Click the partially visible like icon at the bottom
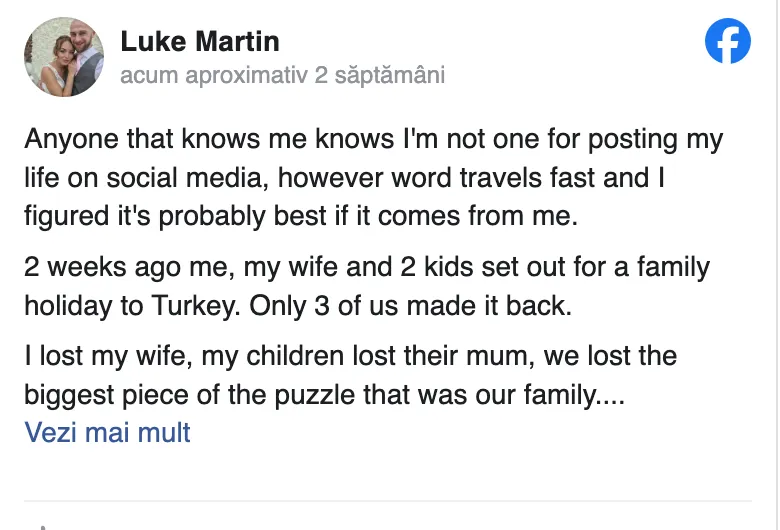The image size is (780, 530). pos(44,527)
